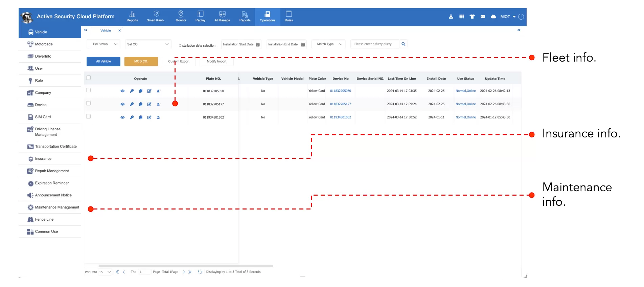The image size is (644, 287).
Task: Open the first Reports bar-chart icon
Action: coord(132,14)
